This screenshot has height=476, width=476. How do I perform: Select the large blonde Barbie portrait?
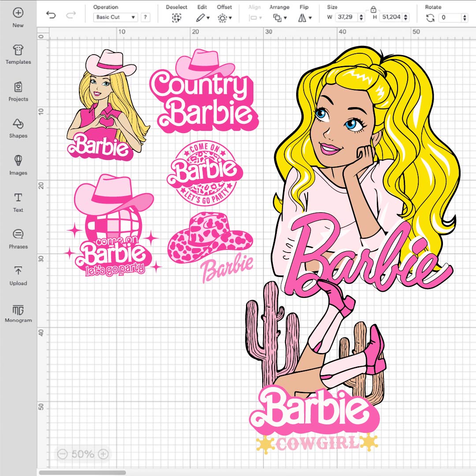[x=367, y=171]
